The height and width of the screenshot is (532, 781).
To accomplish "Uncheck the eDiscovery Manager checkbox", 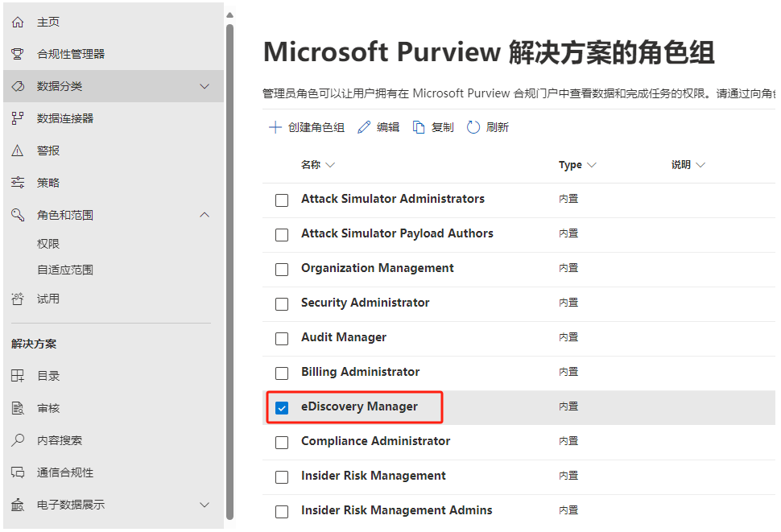I will (282, 408).
